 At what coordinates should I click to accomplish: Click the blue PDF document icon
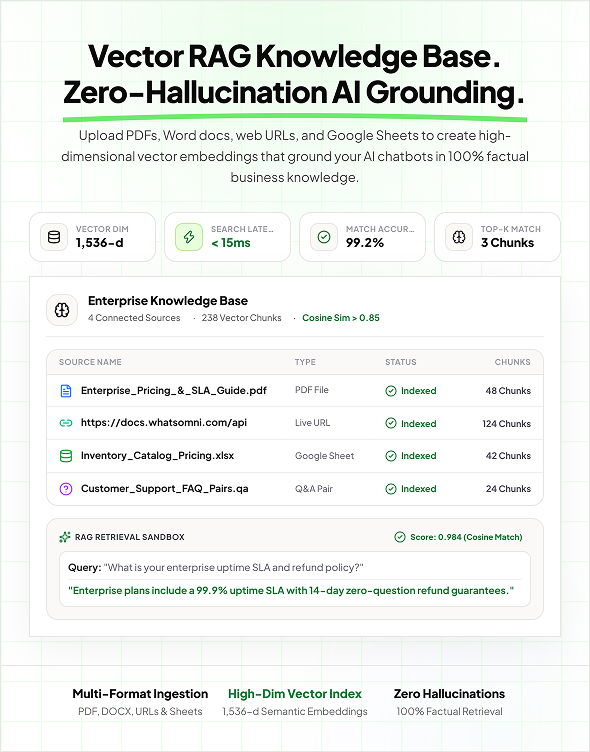pyautogui.click(x=66, y=391)
